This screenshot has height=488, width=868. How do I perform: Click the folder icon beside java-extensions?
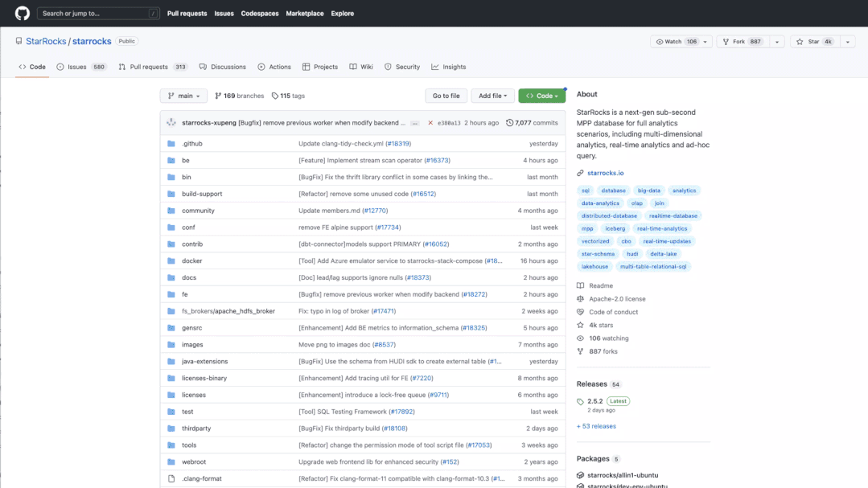coord(171,361)
